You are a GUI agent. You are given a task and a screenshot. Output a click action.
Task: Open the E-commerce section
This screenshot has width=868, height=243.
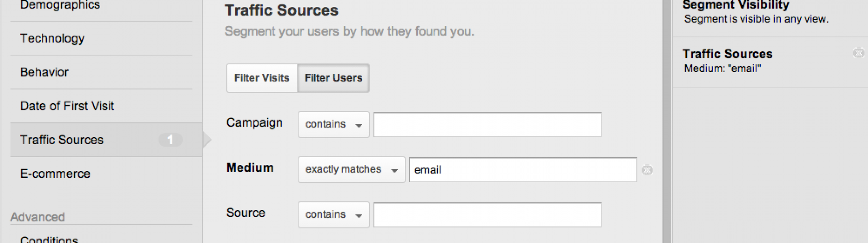tap(55, 174)
